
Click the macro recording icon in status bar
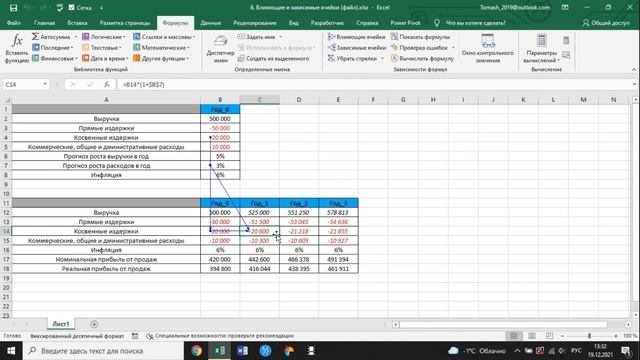135,336
